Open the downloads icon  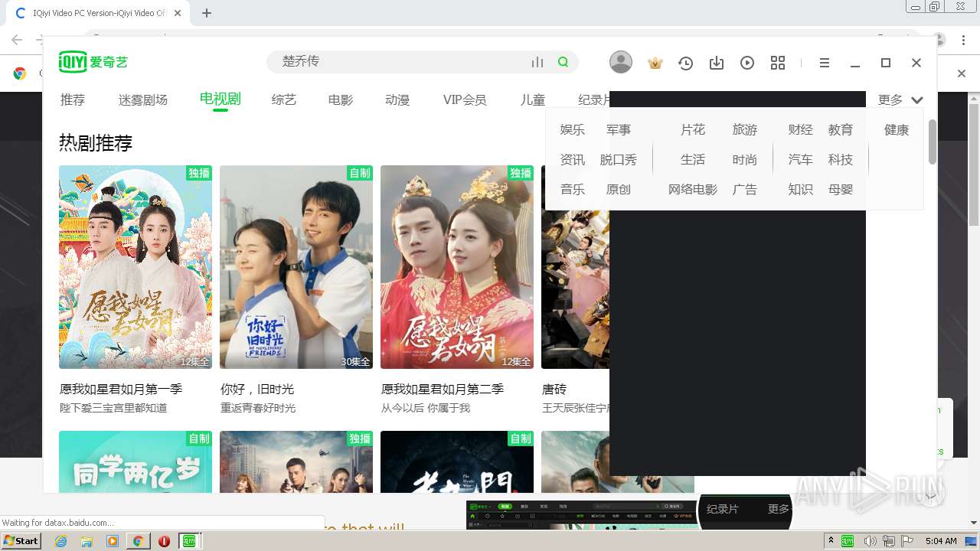tap(717, 63)
